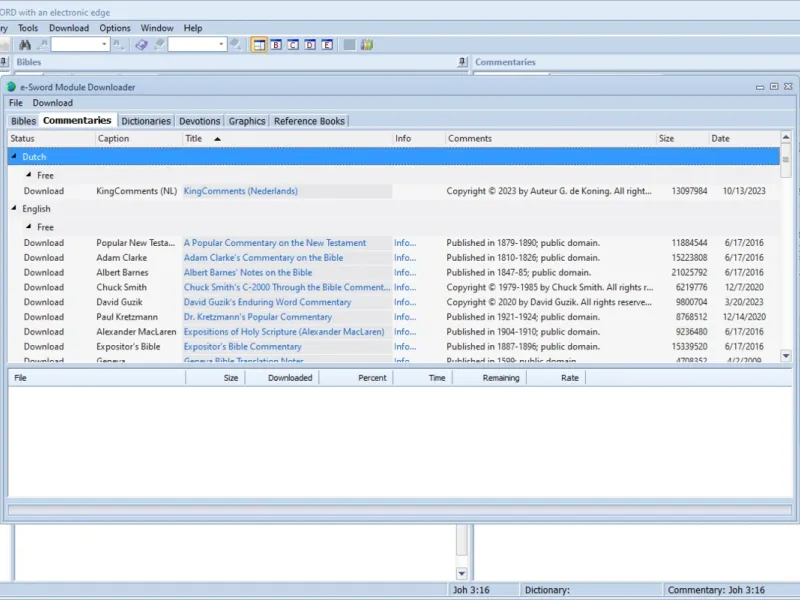
Task: Open Adam Clarke's Commentary on the Bible link
Action: point(263,258)
